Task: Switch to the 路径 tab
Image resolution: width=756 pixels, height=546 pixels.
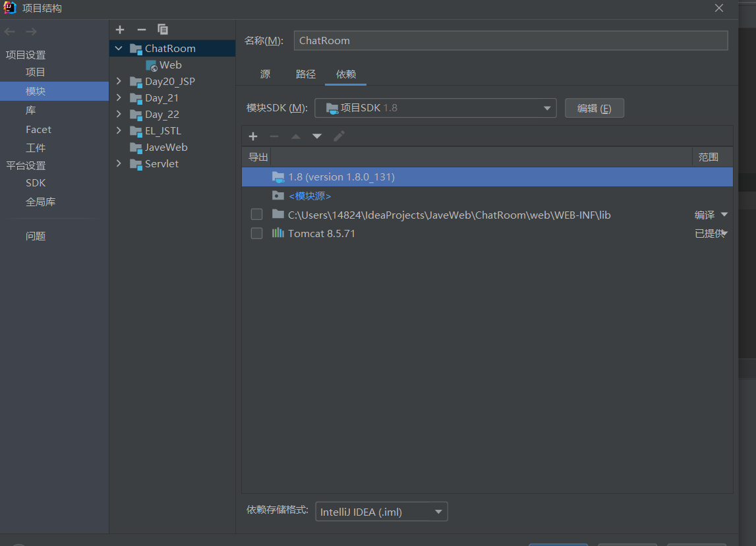Action: [x=305, y=74]
